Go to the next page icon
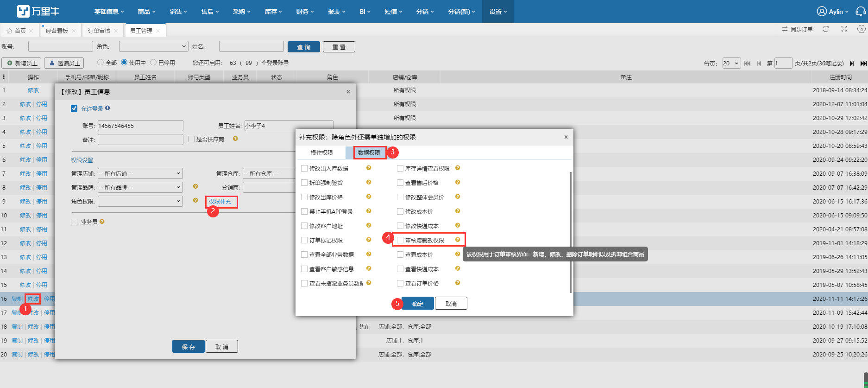868x388 pixels. click(852, 64)
